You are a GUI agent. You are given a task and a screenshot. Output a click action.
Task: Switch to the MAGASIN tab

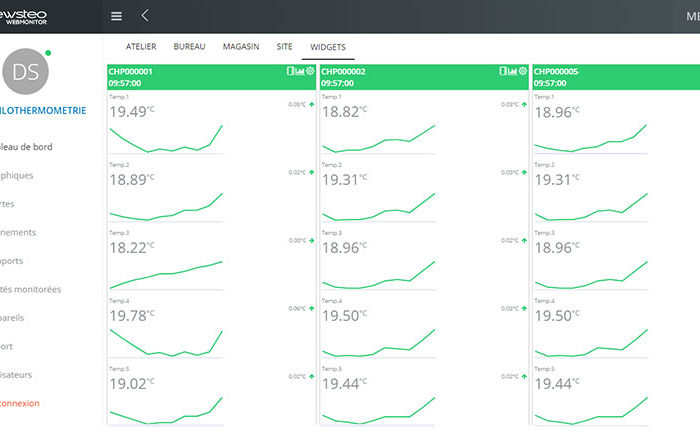(x=241, y=46)
